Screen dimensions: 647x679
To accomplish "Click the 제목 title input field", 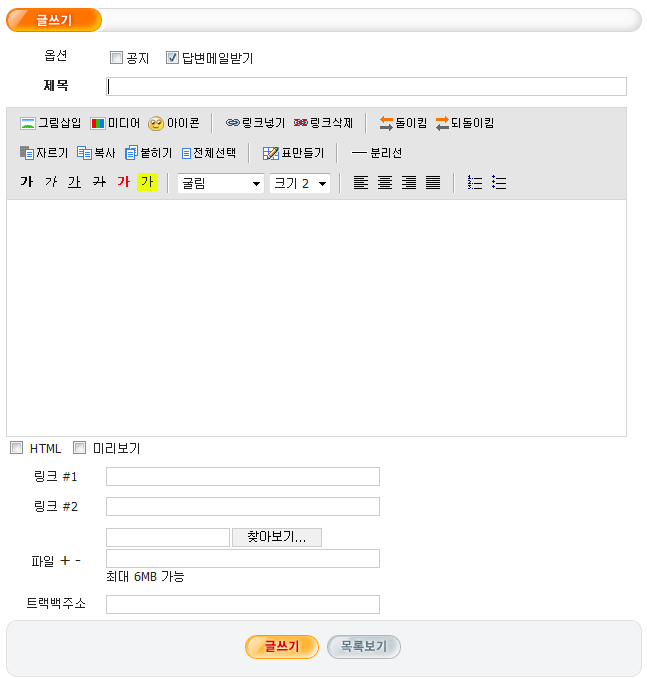I will pos(366,86).
